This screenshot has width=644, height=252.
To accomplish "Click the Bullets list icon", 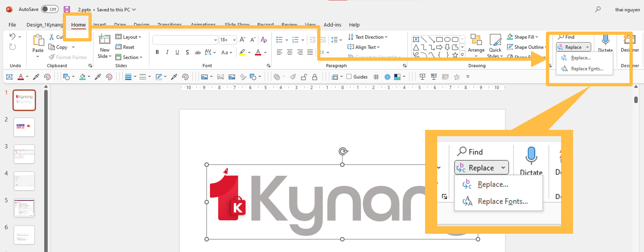I will coord(279,40).
